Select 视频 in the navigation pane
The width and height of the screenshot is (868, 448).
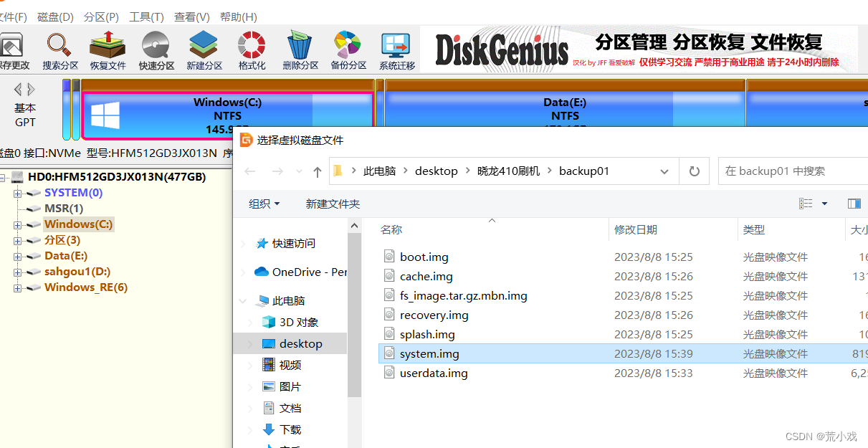tap(290, 365)
